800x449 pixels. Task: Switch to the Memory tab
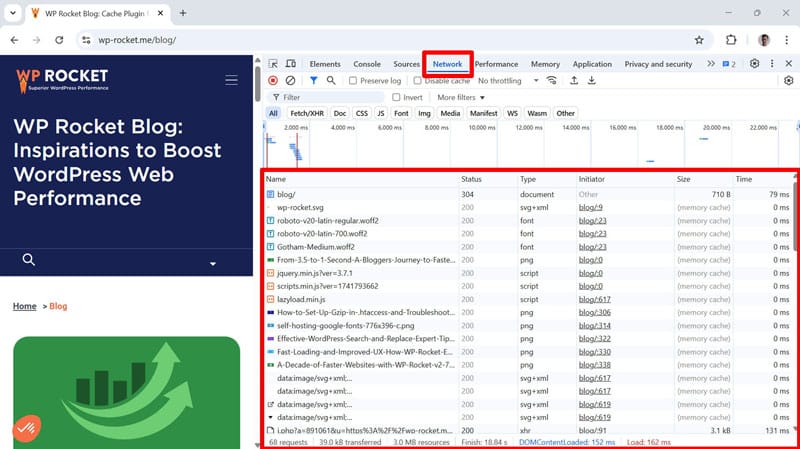(x=545, y=64)
